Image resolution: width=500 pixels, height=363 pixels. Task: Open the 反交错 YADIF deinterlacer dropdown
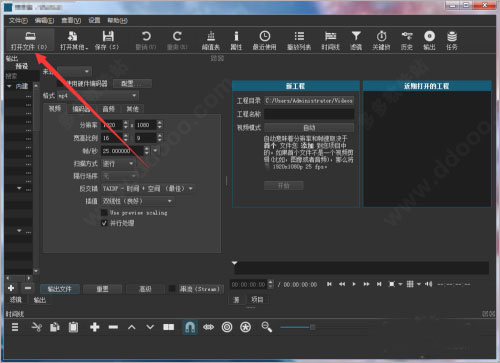[x=148, y=189]
